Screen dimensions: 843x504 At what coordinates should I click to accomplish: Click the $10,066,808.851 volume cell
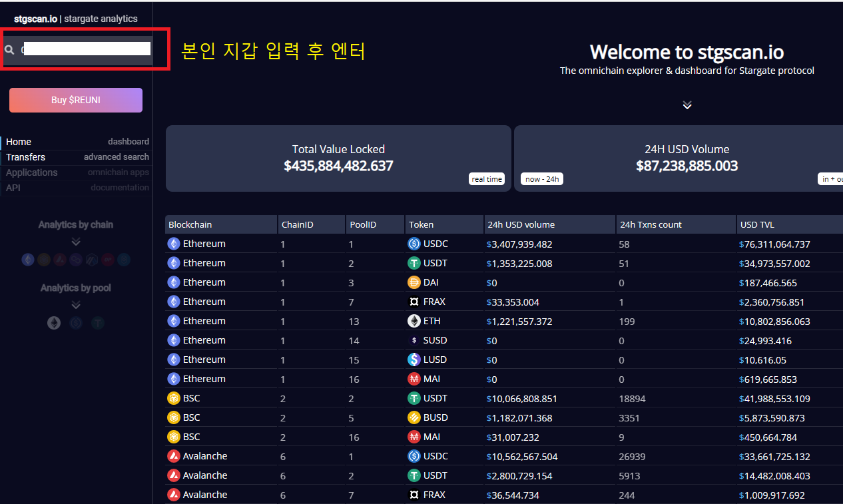click(522, 399)
